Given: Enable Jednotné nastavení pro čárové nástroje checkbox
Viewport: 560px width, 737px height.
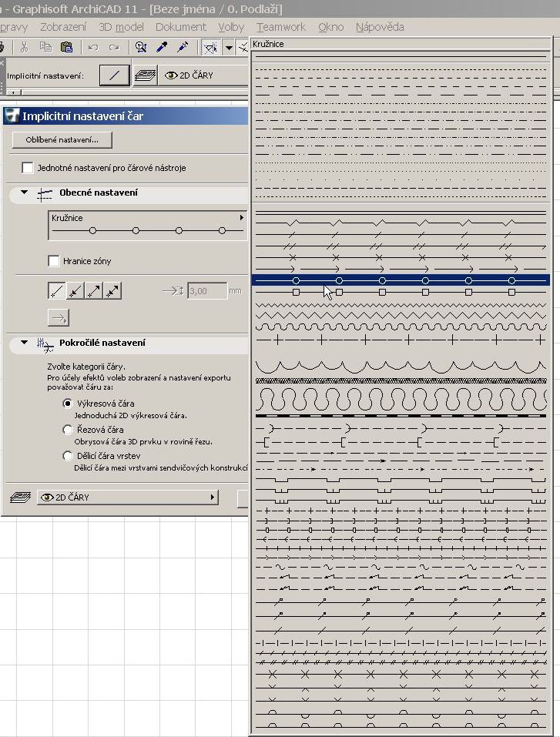Looking at the screenshot, I should pos(28,168).
